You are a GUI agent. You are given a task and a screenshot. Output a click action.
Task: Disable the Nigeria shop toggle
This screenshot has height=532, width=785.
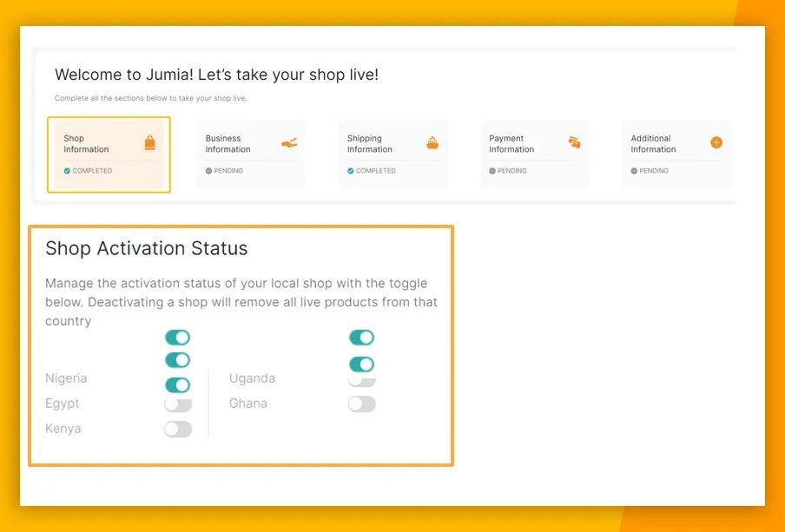pos(177,385)
